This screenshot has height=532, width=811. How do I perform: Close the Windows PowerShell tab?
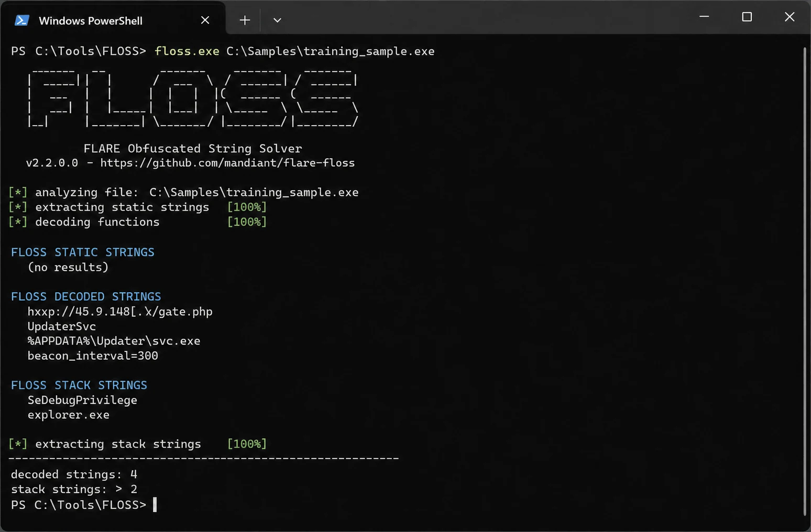[x=205, y=20]
